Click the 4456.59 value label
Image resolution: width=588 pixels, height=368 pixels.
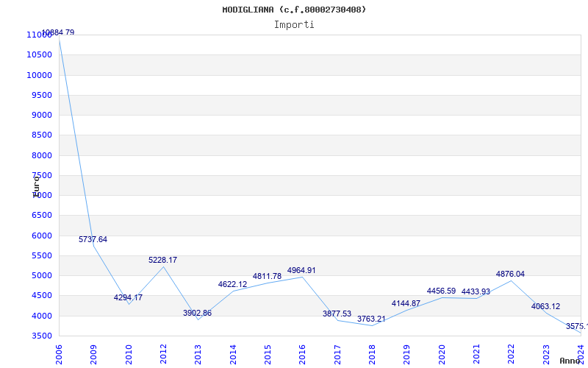(442, 291)
